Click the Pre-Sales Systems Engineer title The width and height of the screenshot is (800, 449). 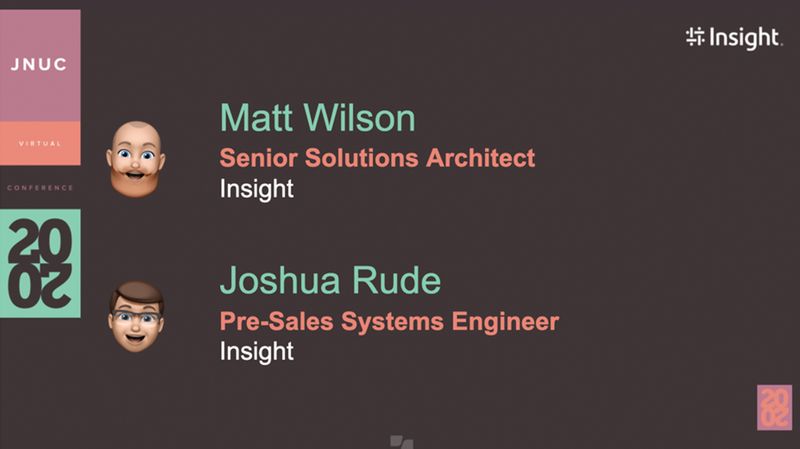[389, 321]
